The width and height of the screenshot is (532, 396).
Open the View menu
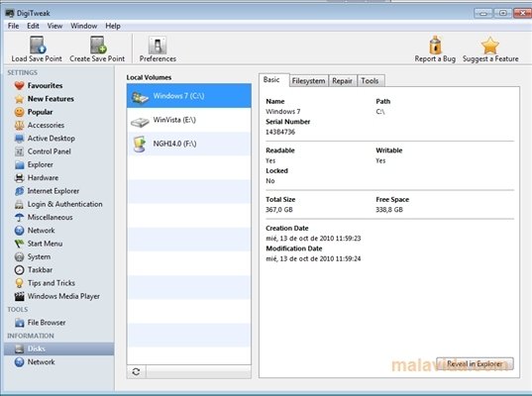[54, 26]
